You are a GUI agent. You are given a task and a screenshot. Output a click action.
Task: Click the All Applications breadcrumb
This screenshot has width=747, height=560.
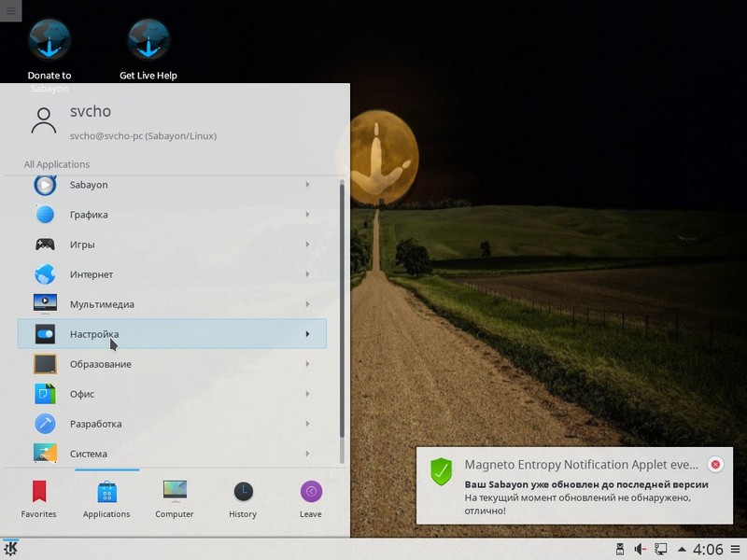click(57, 164)
